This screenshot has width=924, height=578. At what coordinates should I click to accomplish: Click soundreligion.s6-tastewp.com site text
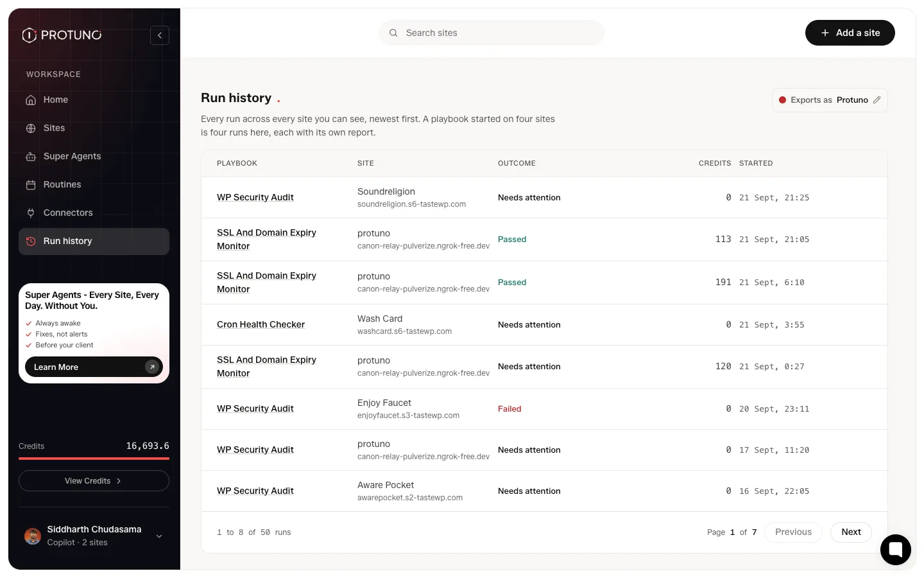411,204
